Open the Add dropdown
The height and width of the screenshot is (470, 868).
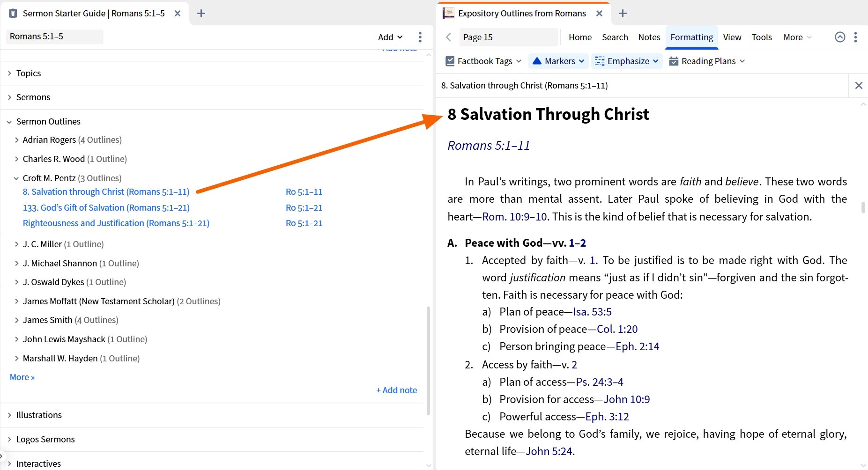(390, 37)
